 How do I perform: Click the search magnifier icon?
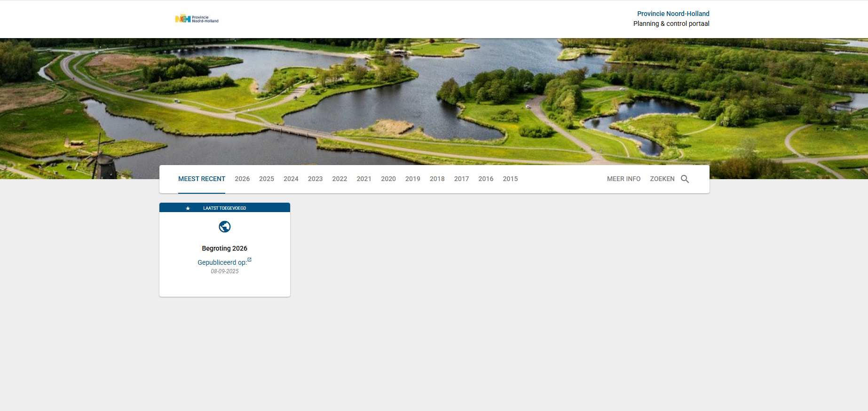685,179
